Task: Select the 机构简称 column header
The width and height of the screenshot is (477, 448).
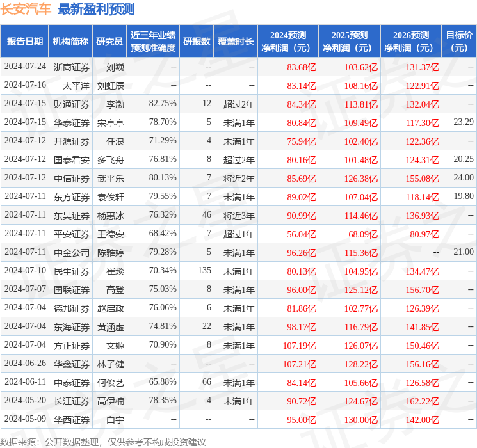Action: click(70, 42)
